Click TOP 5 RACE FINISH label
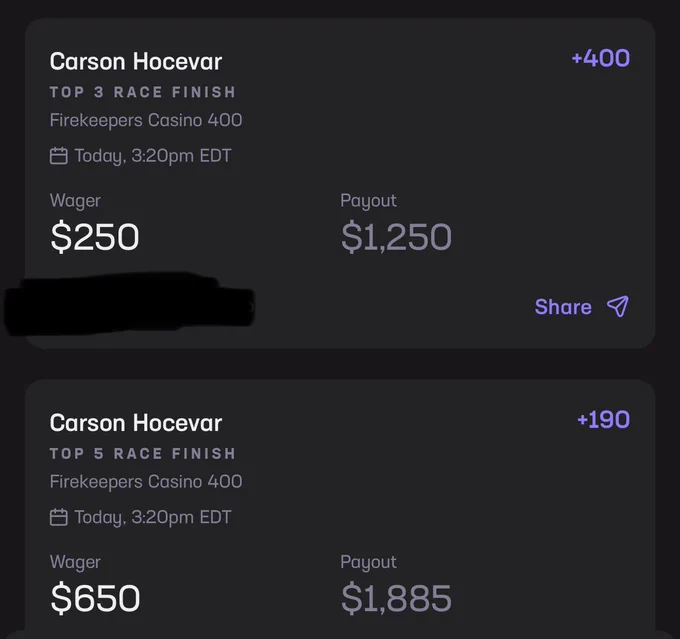The width and height of the screenshot is (680, 639). click(x=143, y=453)
